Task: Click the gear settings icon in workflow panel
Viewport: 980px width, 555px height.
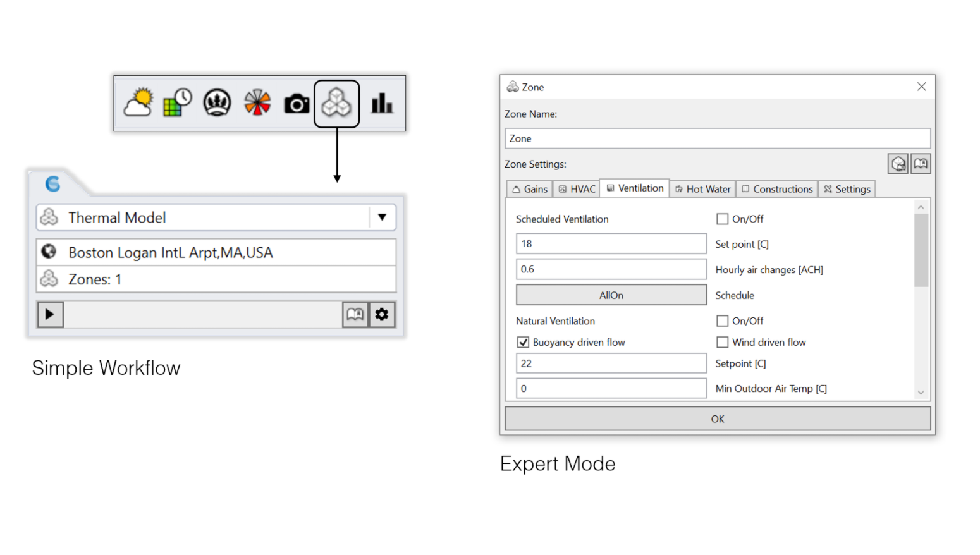Action: [x=382, y=314]
